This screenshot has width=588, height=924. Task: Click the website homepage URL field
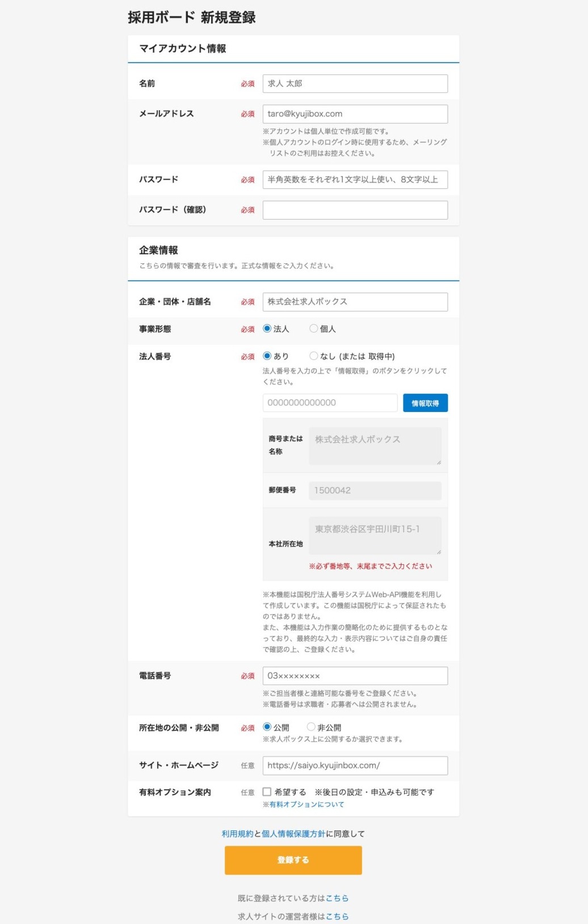point(355,766)
